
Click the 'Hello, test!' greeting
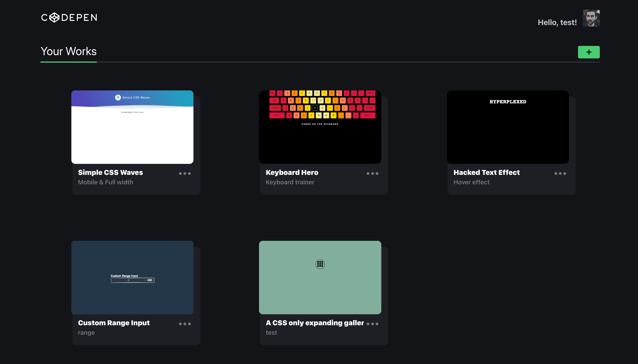tap(557, 22)
